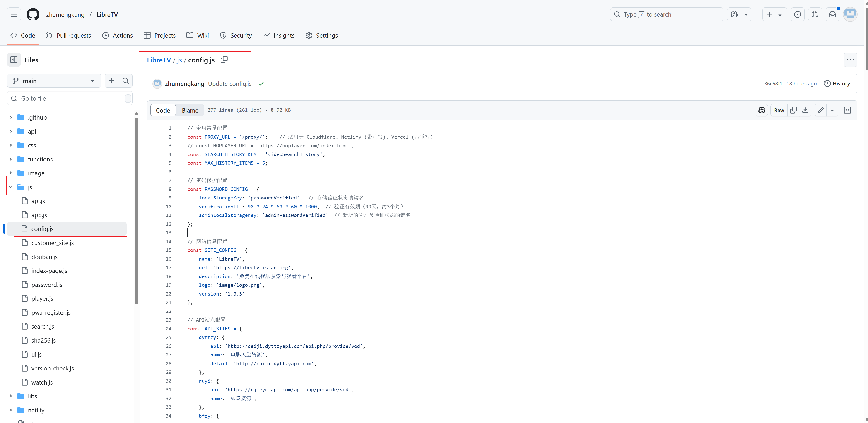The image size is (868, 423).
Task: Open the notifications inbox
Action: [x=833, y=14]
